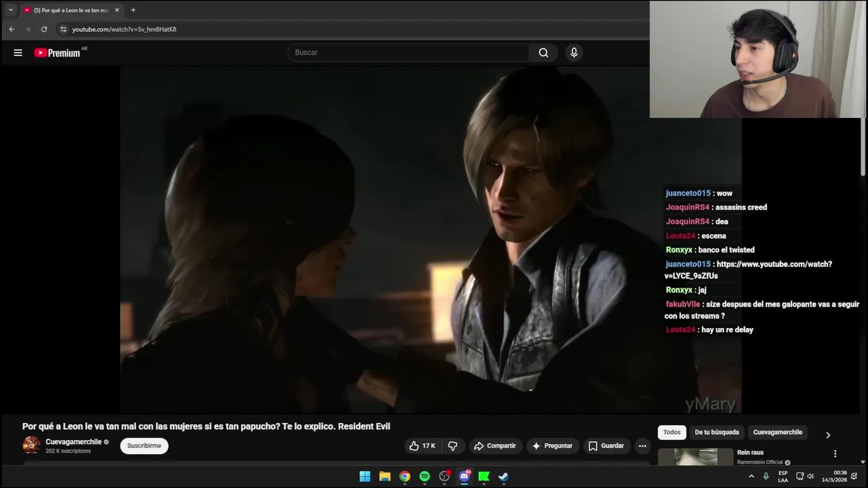The height and width of the screenshot is (488, 868).
Task: Click the Buscar search field
Action: pos(409,52)
